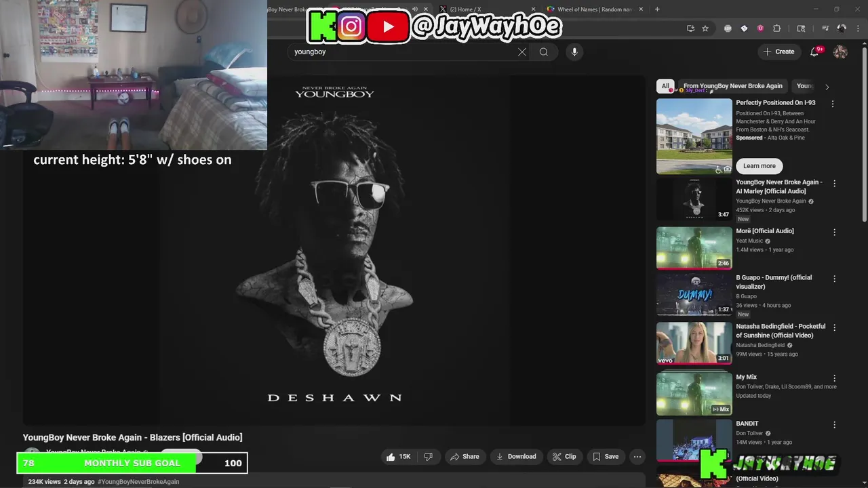Close the Wheel of Names tab
The image size is (868, 488).
(639, 9)
